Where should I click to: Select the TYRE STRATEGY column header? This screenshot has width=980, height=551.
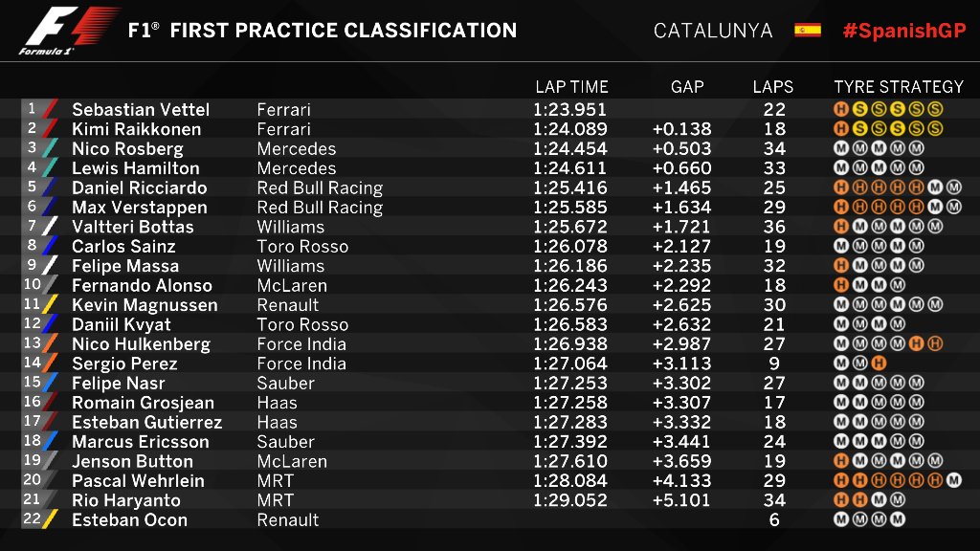[899, 87]
